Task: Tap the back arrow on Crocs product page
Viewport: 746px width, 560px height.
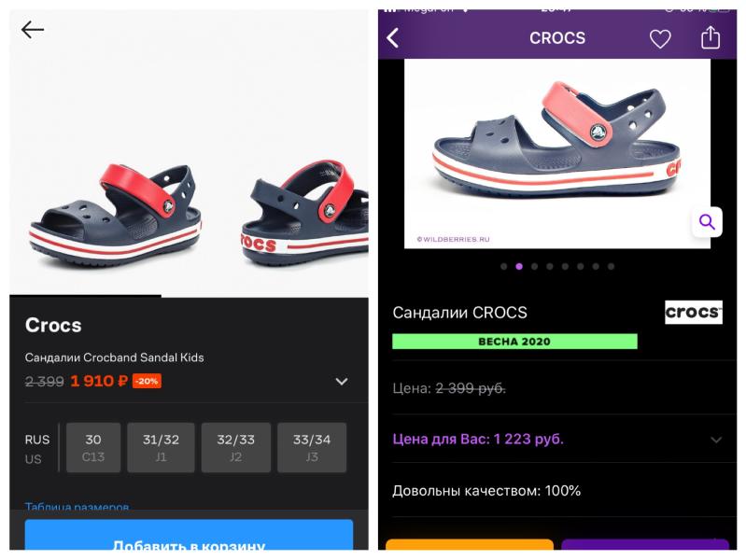Action: point(33,30)
